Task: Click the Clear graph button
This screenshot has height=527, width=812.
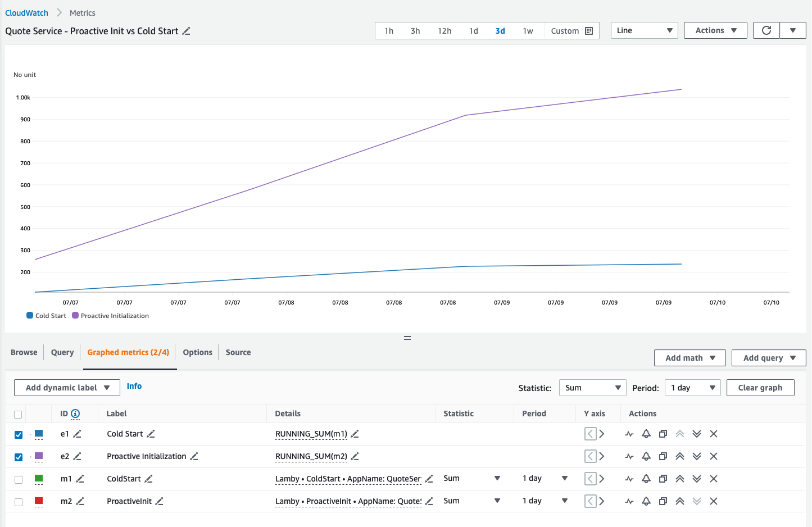Action: tap(760, 387)
